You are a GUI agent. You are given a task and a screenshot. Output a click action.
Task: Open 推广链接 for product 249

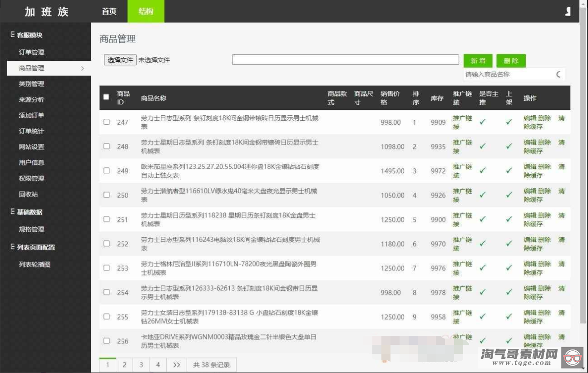(x=462, y=171)
